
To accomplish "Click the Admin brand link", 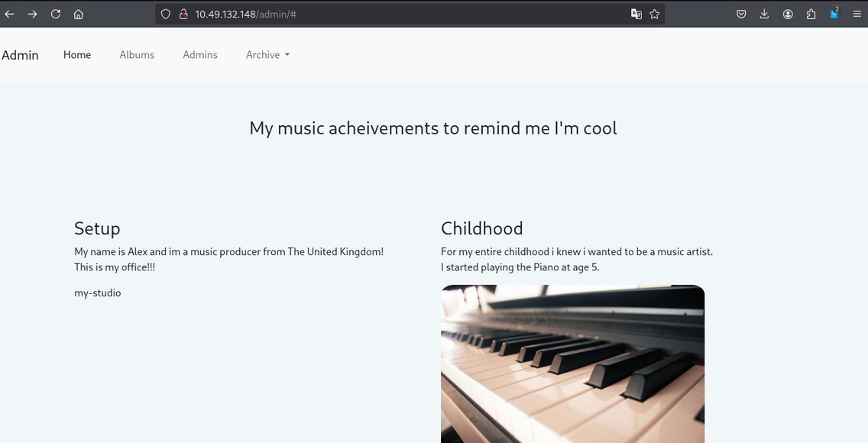I will tap(21, 55).
